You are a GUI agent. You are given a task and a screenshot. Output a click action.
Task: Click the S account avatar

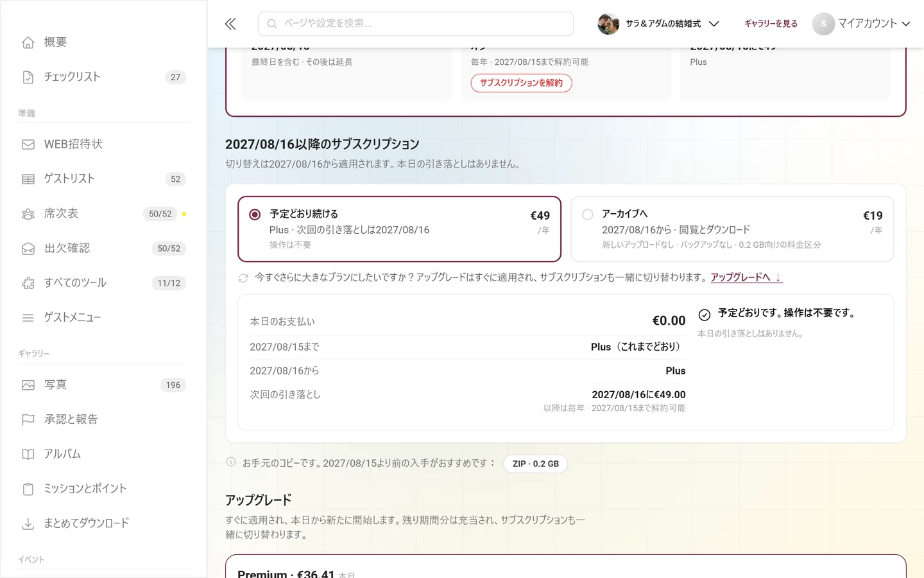(x=823, y=24)
